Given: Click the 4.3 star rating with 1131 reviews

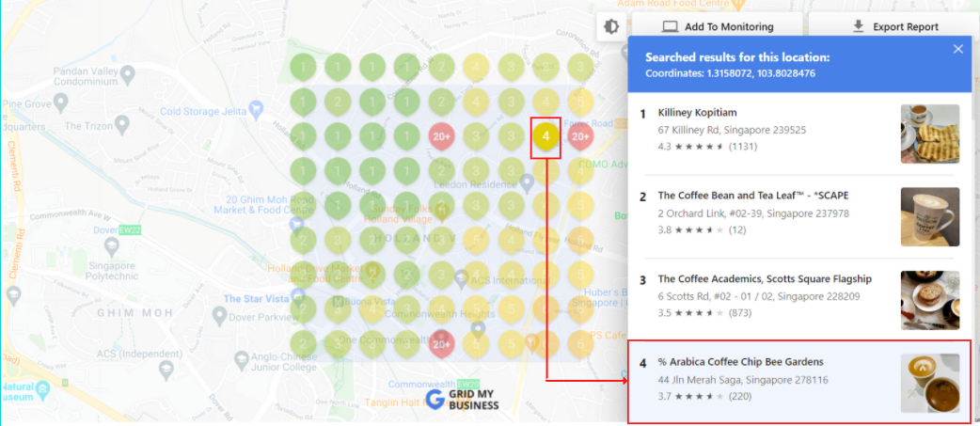Looking at the screenshot, I should click(x=707, y=147).
